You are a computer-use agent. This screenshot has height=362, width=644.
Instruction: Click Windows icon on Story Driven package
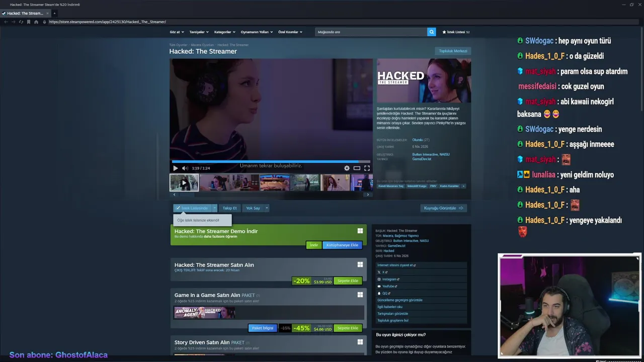[360, 342]
